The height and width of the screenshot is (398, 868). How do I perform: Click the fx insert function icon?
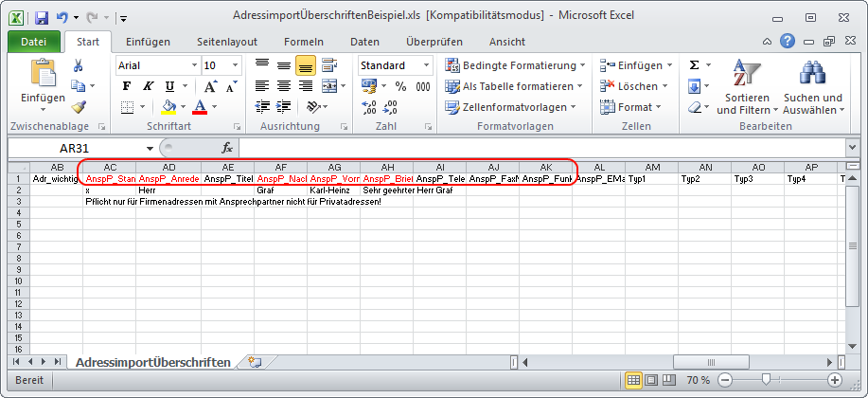227,148
